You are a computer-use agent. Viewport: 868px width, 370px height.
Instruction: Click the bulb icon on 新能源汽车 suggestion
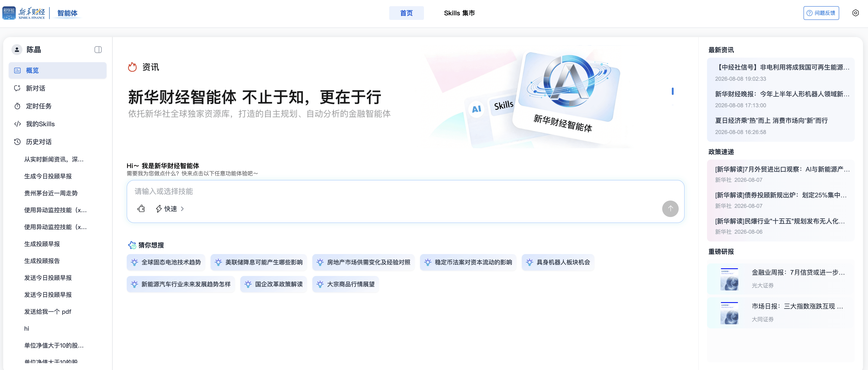pyautogui.click(x=134, y=284)
